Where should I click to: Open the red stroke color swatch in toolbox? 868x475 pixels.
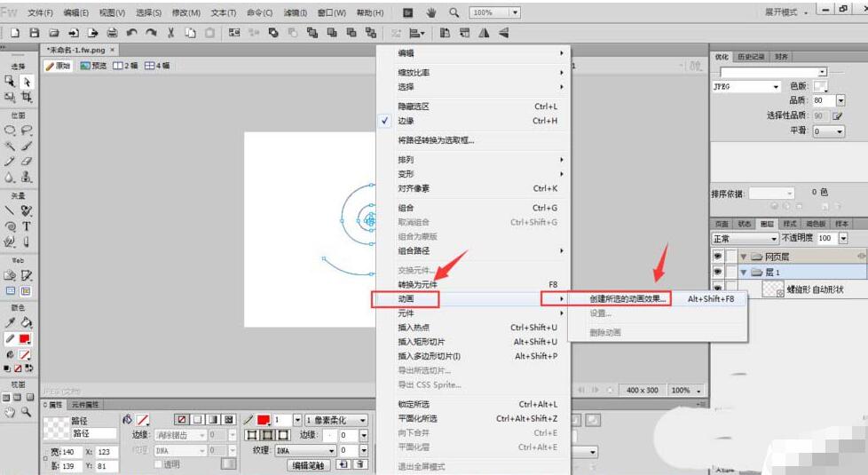pyautogui.click(x=24, y=338)
